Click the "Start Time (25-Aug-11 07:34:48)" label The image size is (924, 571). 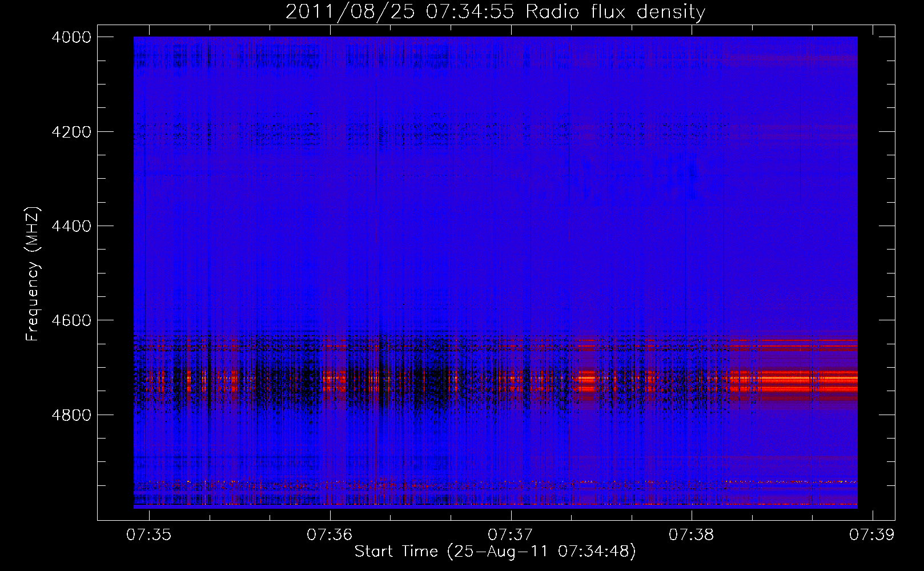click(x=495, y=552)
